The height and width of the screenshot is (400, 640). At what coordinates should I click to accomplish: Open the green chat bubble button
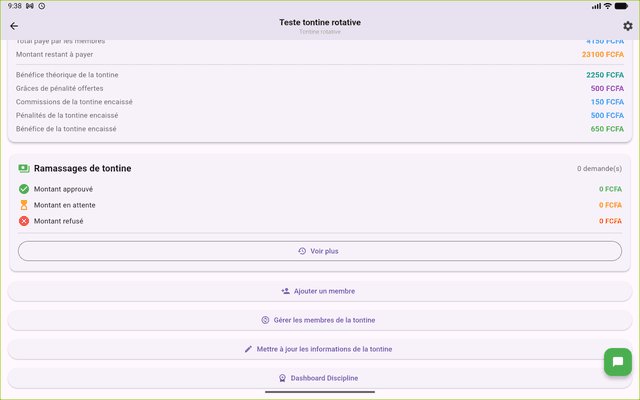coord(618,362)
